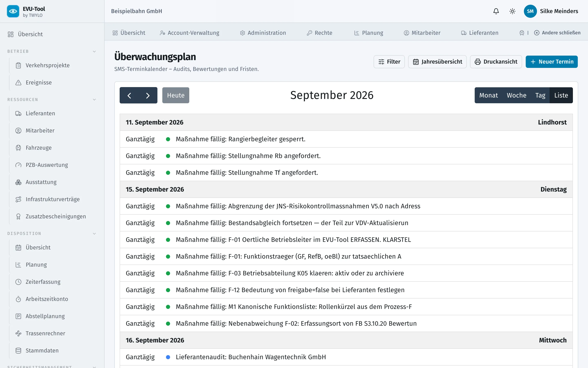Click Andere schließen to close other tabs
The height and width of the screenshot is (368, 588).
point(557,33)
